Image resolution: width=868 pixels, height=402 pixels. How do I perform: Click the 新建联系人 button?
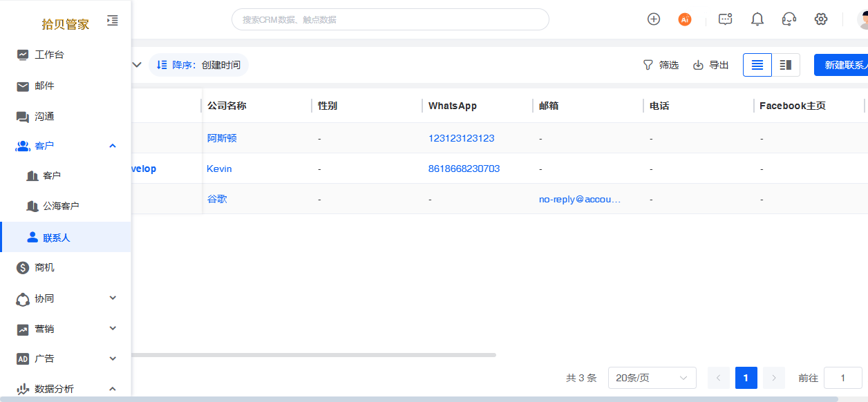click(841, 65)
